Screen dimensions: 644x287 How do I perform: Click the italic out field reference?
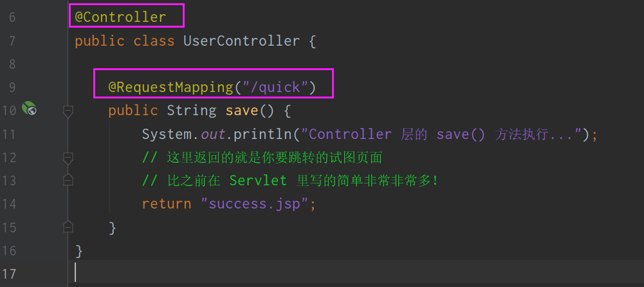click(x=212, y=134)
